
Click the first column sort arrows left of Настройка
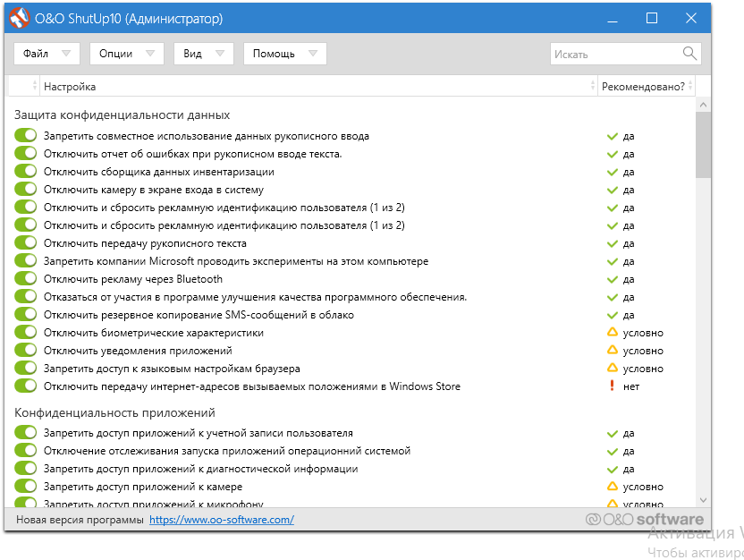click(35, 86)
